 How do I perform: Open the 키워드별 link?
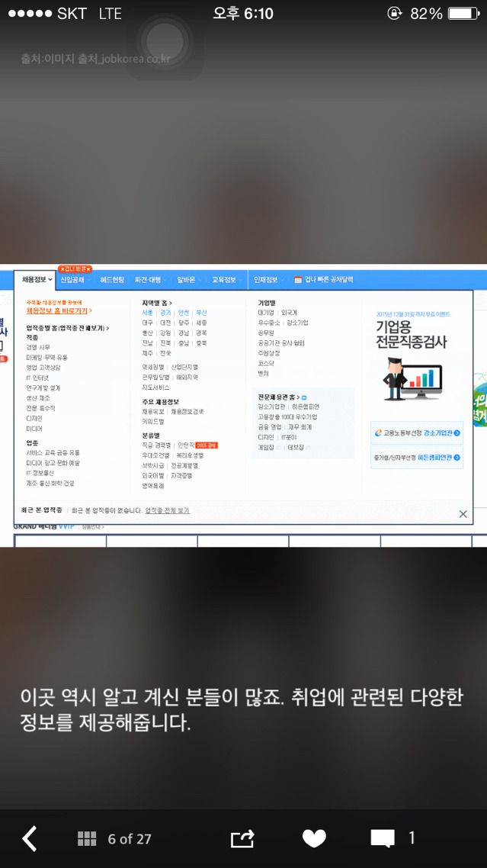tap(152, 422)
